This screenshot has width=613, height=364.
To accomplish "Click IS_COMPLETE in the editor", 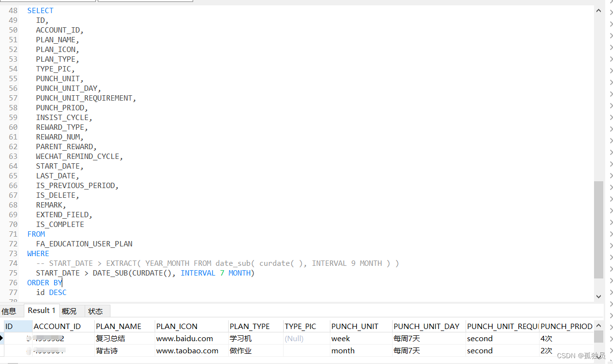I will pos(60,224).
